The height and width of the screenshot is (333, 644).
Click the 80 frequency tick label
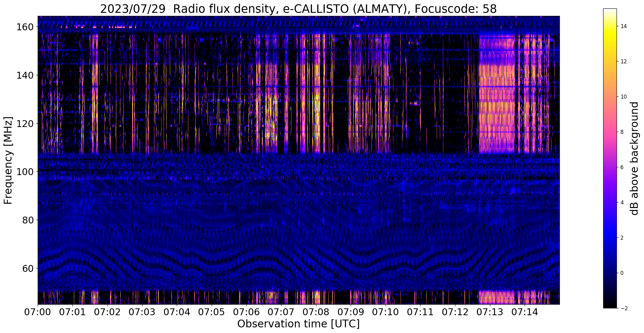(28, 220)
